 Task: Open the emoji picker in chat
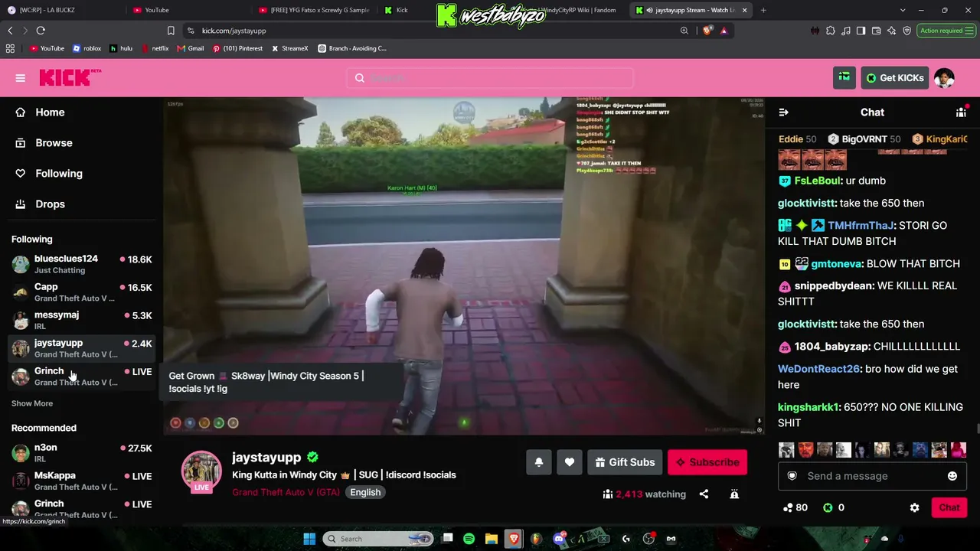click(952, 476)
